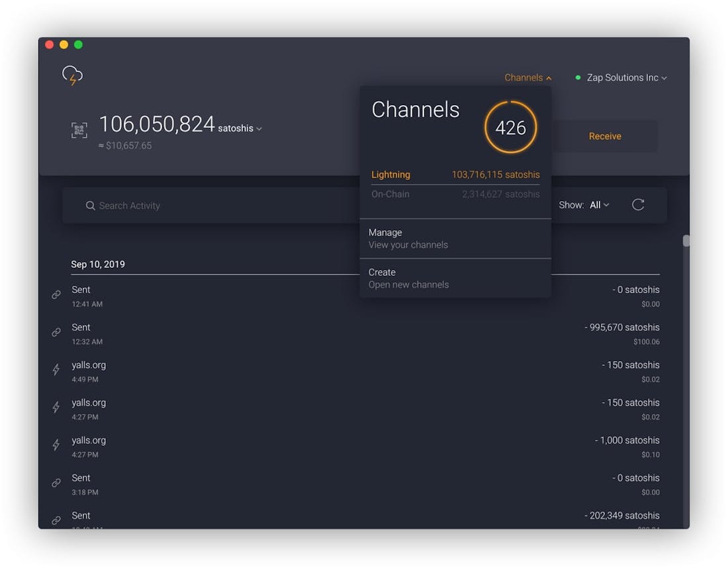Viewport: 728px width, 569px height.
Task: Click the 426 channel count progress ring
Action: [x=511, y=127]
